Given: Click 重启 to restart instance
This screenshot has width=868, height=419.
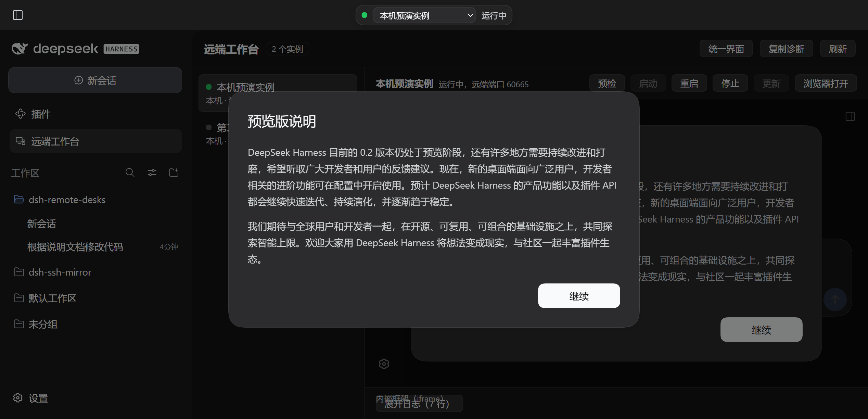Looking at the screenshot, I should [689, 83].
